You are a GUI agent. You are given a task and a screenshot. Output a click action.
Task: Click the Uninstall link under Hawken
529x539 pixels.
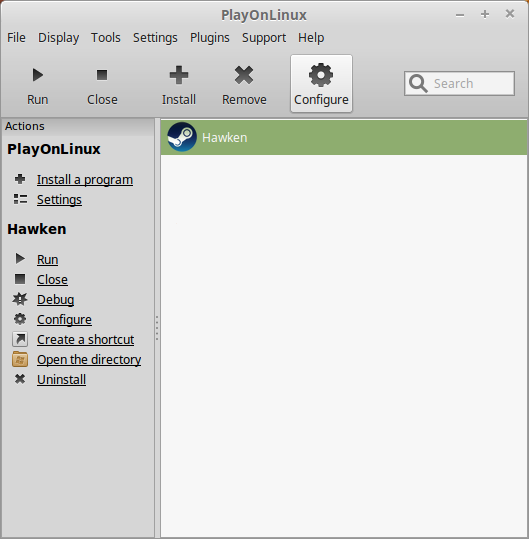click(62, 380)
